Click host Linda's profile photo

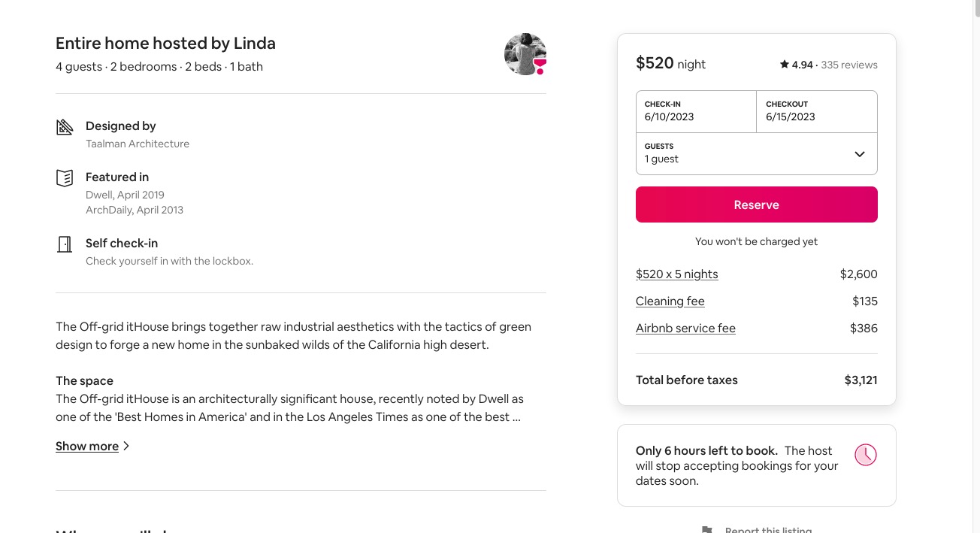(x=523, y=53)
